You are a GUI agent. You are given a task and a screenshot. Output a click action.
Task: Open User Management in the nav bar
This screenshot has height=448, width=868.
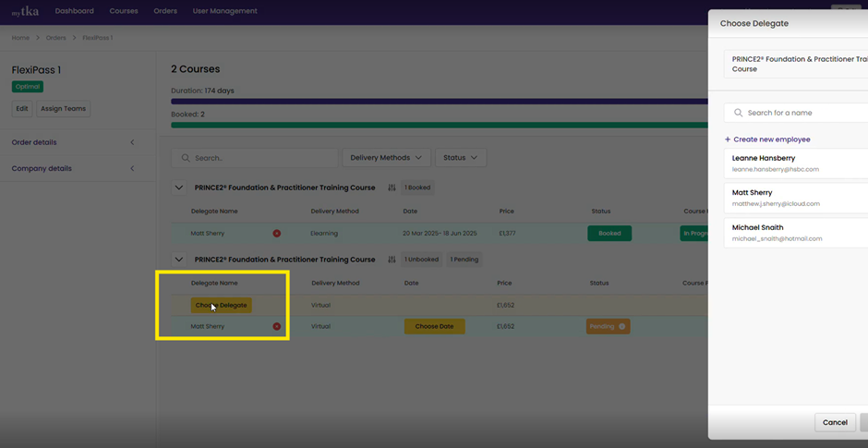[224, 11]
